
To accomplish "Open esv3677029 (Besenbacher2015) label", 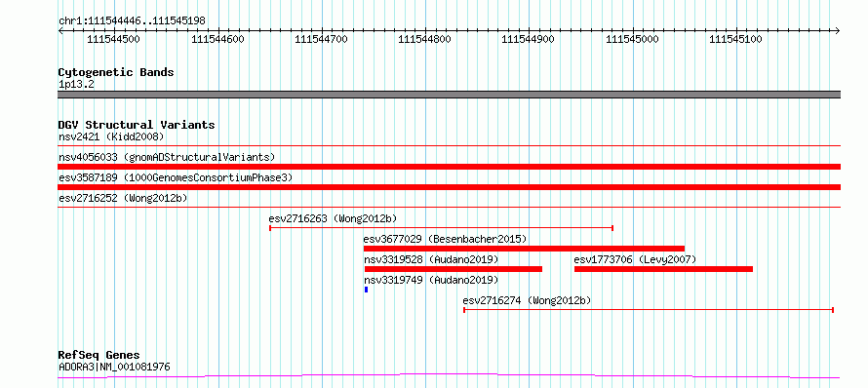I will (x=445, y=239).
